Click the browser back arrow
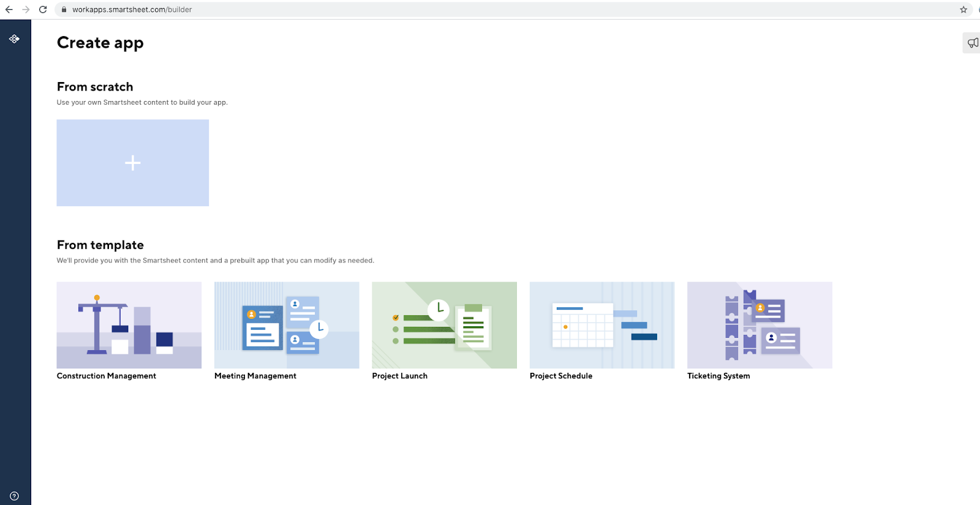This screenshot has width=980, height=505. (x=9, y=10)
